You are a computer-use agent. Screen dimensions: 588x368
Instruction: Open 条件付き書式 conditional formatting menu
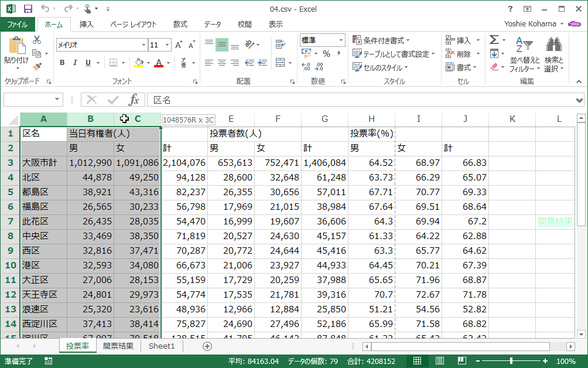(381, 40)
